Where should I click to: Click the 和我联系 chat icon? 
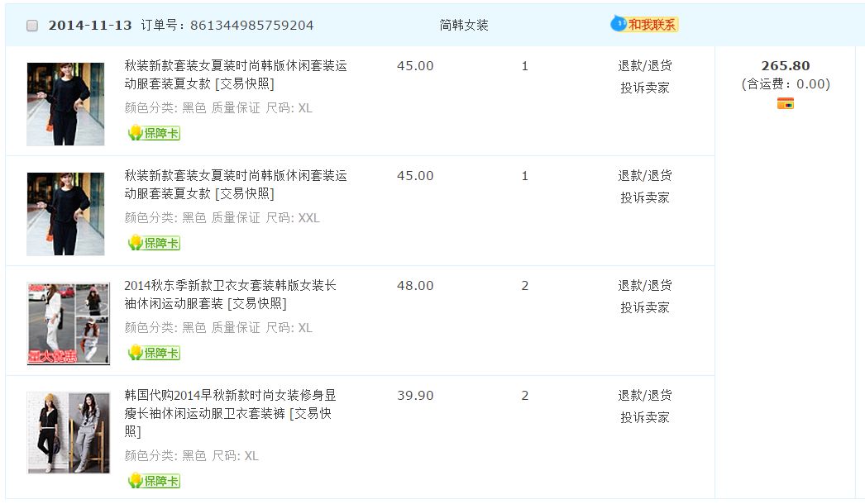coord(644,25)
